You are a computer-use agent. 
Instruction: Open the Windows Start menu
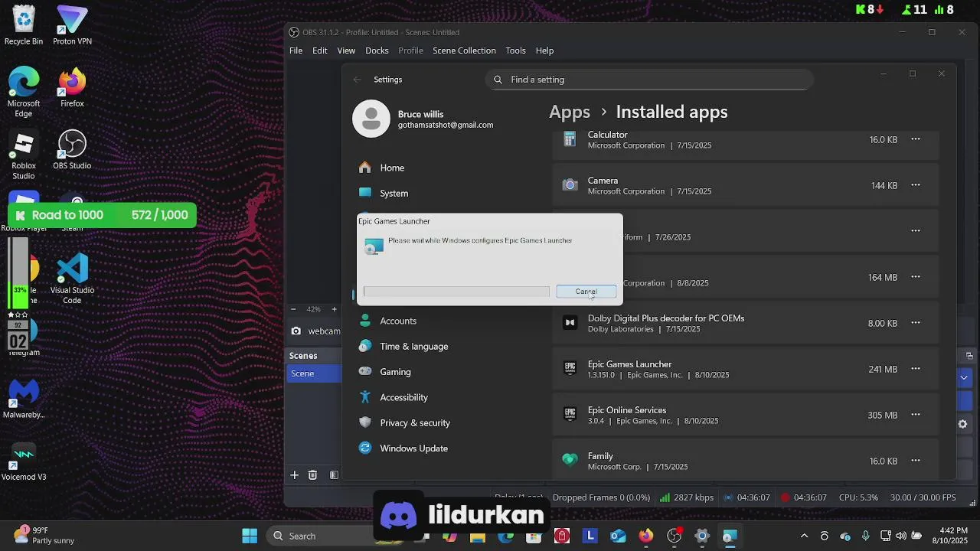point(250,536)
